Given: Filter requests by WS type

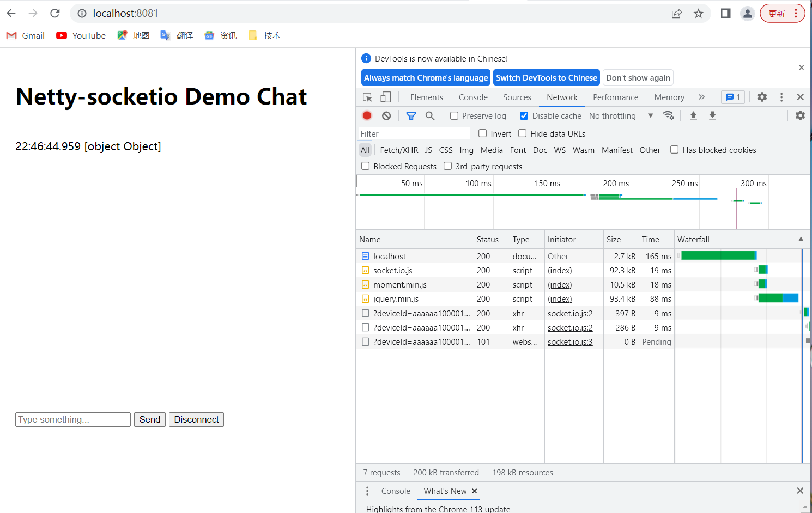Looking at the screenshot, I should [560, 150].
